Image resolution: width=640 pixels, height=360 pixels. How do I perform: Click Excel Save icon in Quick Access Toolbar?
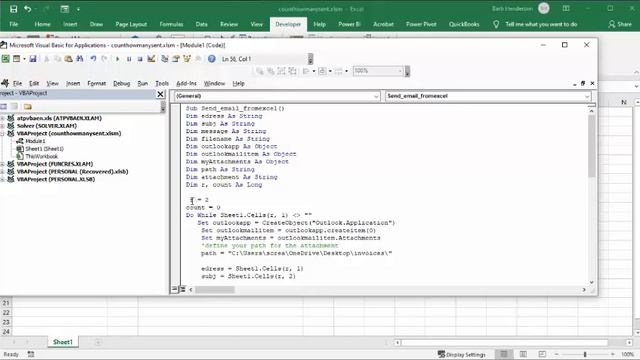pyautogui.click(x=13, y=9)
